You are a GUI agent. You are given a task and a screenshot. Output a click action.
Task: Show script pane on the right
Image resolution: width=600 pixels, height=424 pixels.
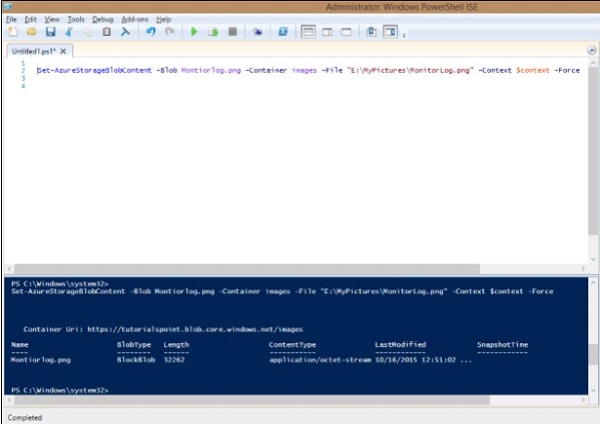(x=328, y=32)
